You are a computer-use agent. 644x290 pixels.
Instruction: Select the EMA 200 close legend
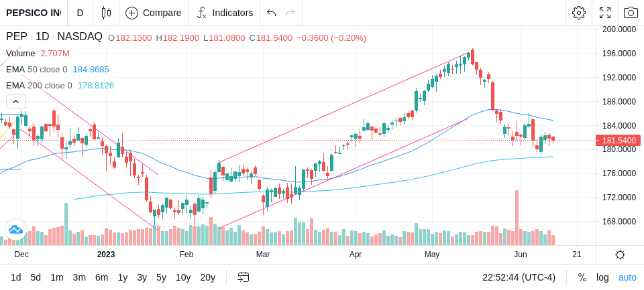39,85
